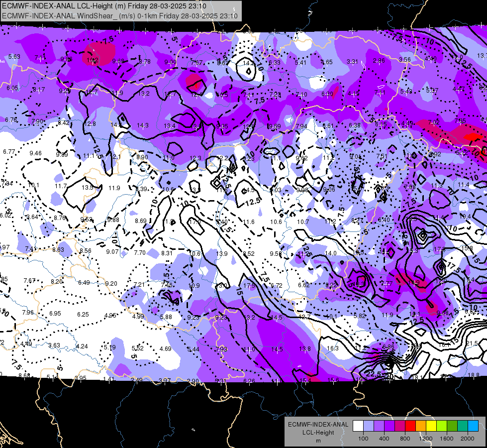Click the yellow legend swatch
This screenshot has width=487, height=448.
431,426
